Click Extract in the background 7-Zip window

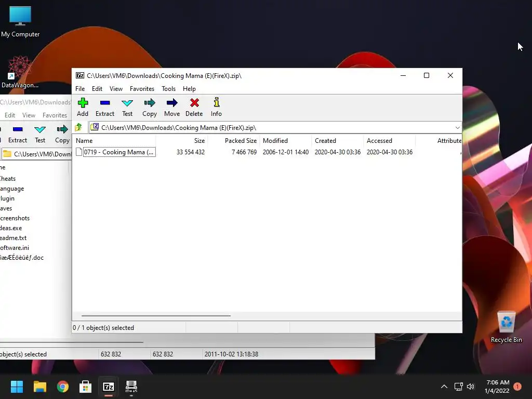coord(18,134)
